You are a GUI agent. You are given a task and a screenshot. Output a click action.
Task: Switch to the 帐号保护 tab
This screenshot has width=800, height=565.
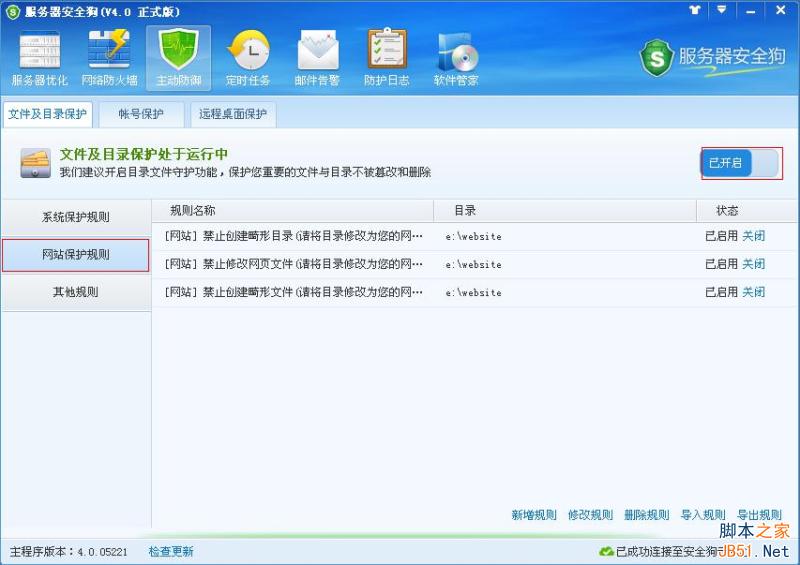point(140,114)
